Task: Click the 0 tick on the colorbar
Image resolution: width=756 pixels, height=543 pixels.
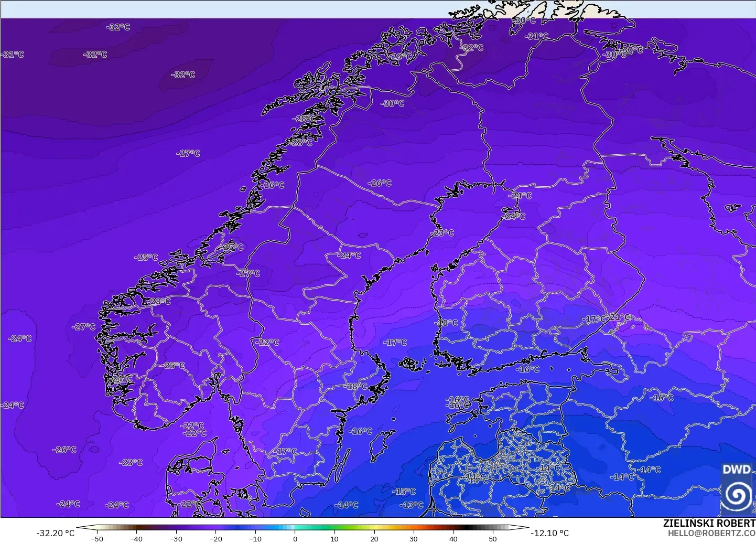Action: click(295, 539)
